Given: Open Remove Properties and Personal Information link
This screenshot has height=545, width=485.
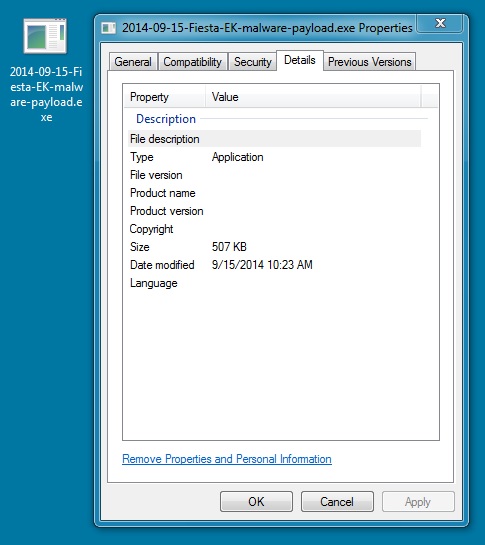Looking at the screenshot, I should click(x=227, y=459).
